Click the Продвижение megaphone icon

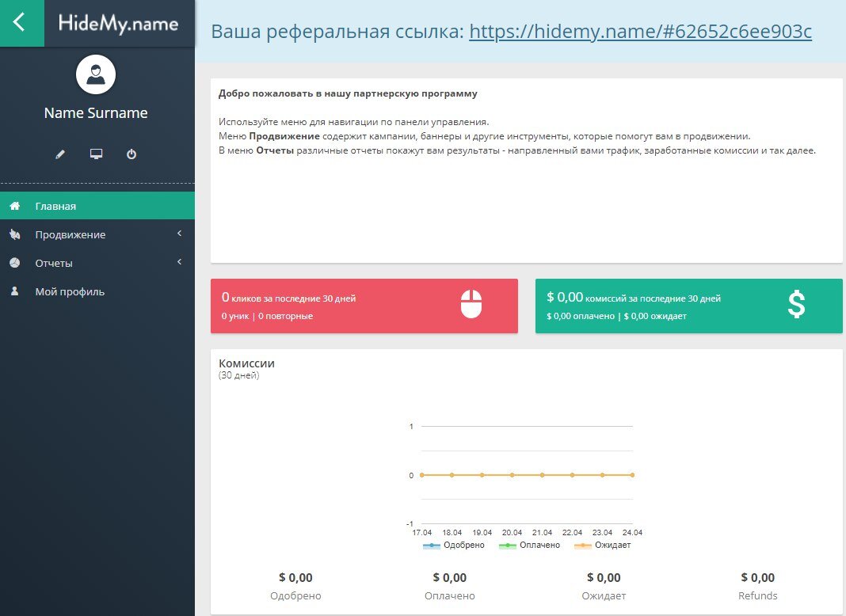(x=13, y=234)
